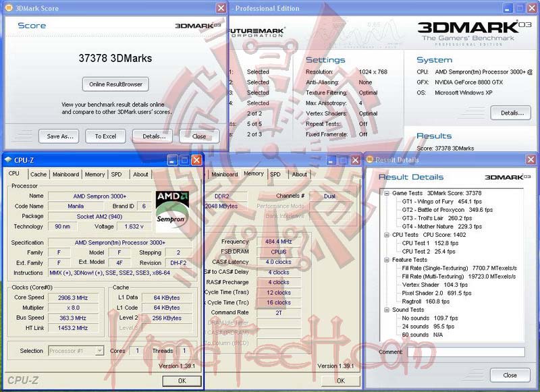Screen dimensions: 540x392
Task: Collapse the Feature Tests tree node
Action: tap(386, 260)
